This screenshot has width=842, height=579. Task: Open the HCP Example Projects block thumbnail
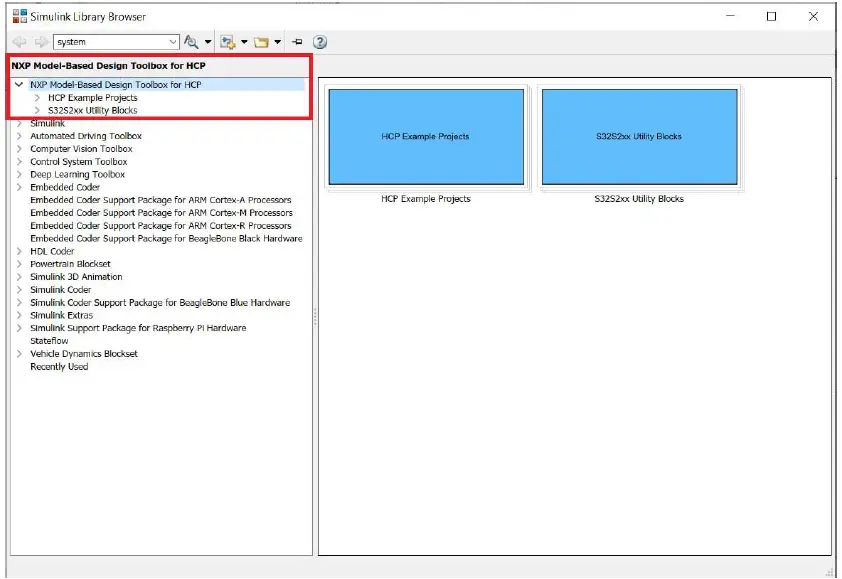(x=426, y=136)
